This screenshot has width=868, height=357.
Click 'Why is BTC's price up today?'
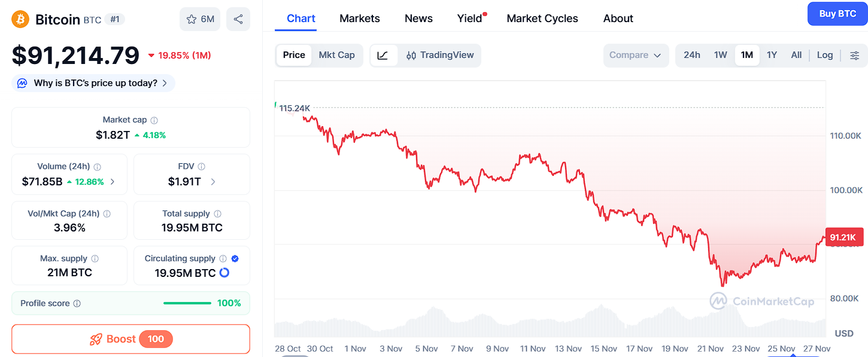[x=93, y=83]
